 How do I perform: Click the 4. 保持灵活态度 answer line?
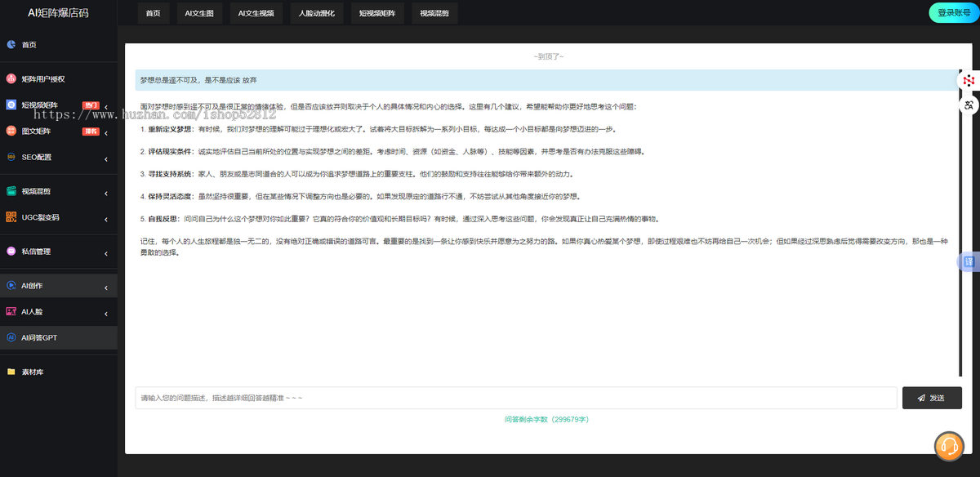click(x=362, y=196)
